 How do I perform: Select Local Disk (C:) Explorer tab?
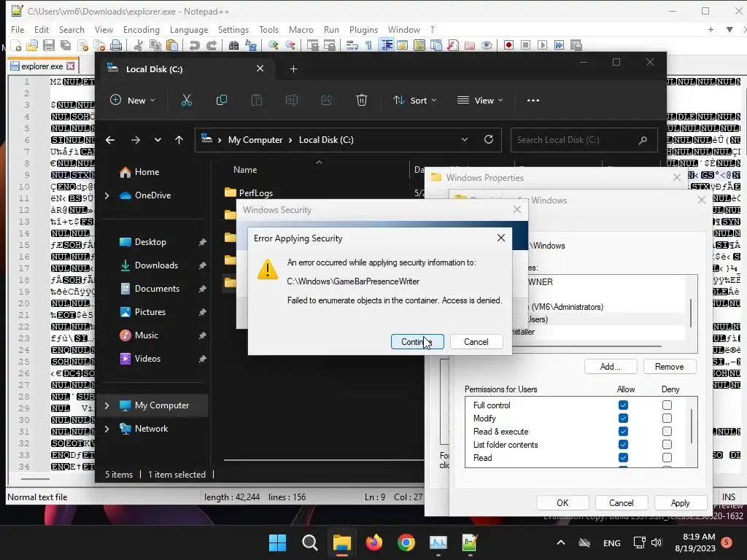point(186,69)
